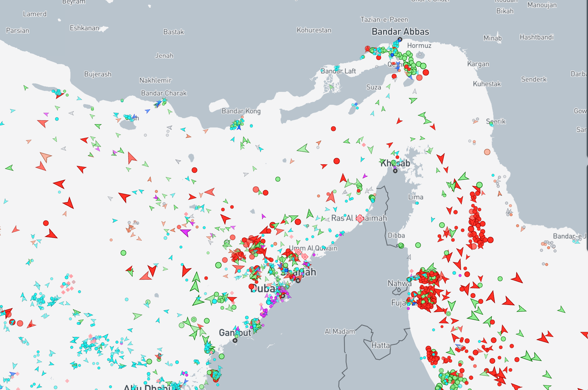Viewport: 588px width, 390px height.
Task: Select the red diamond marker on Ras Al Khaimah
Action: [x=360, y=219]
